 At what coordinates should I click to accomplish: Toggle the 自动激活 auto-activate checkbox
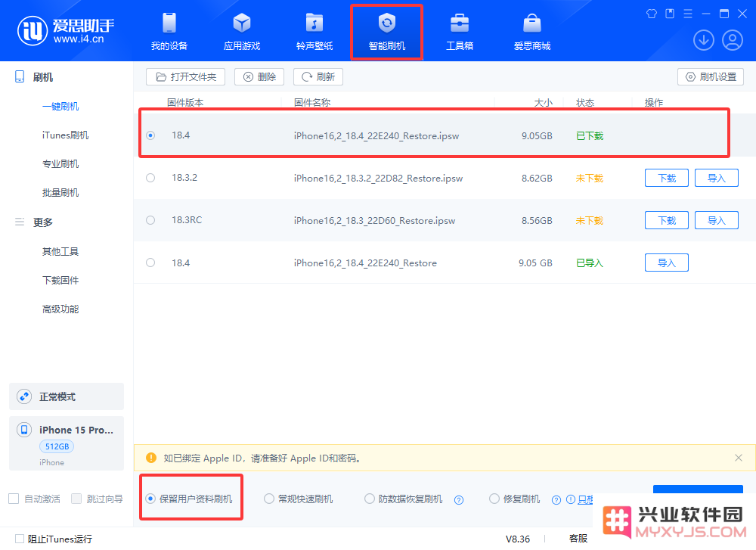[14, 499]
